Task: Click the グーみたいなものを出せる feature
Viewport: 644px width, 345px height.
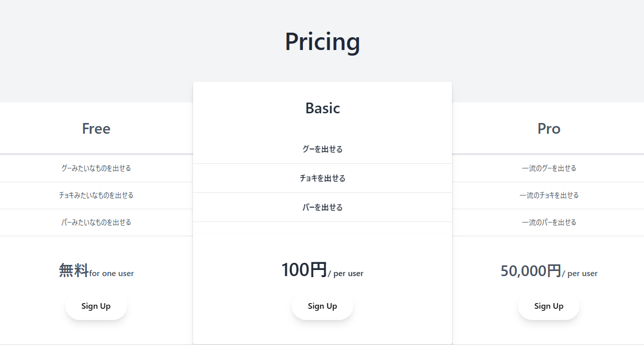Action: (x=96, y=168)
